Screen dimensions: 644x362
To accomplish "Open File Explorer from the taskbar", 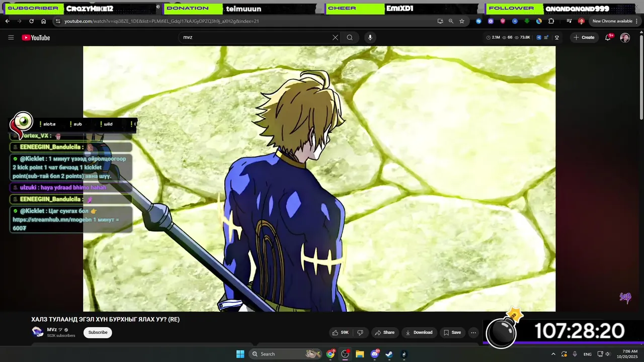I will pos(360,354).
